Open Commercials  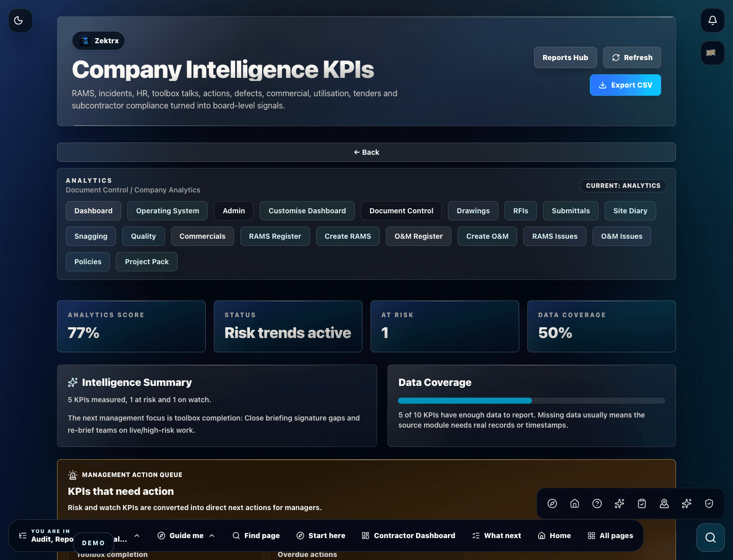202,236
